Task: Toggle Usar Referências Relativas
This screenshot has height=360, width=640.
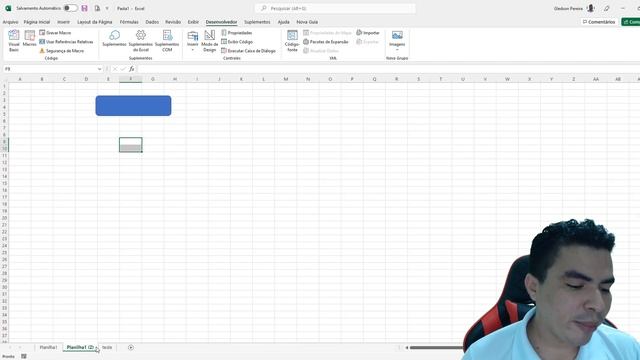Action: click(66, 42)
